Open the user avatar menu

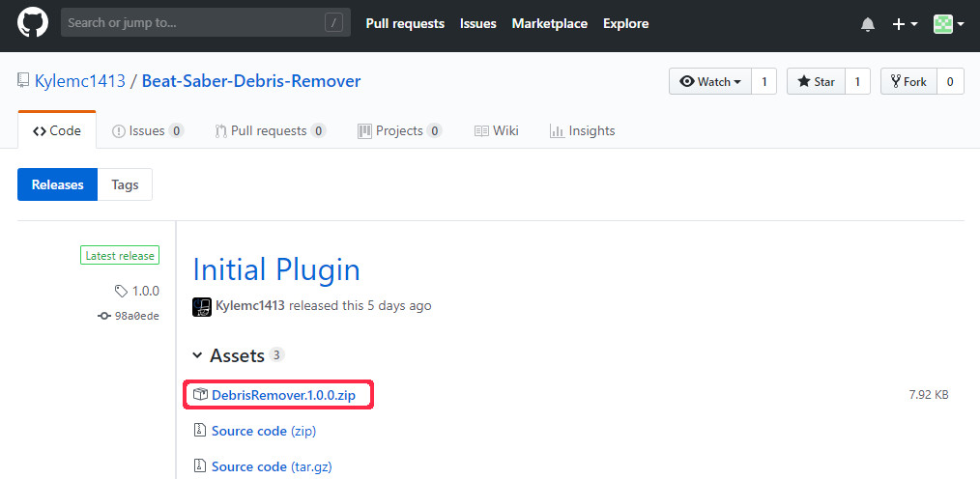(949, 24)
